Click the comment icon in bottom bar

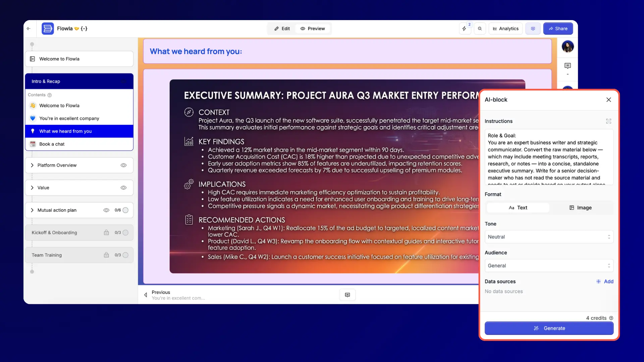click(347, 295)
